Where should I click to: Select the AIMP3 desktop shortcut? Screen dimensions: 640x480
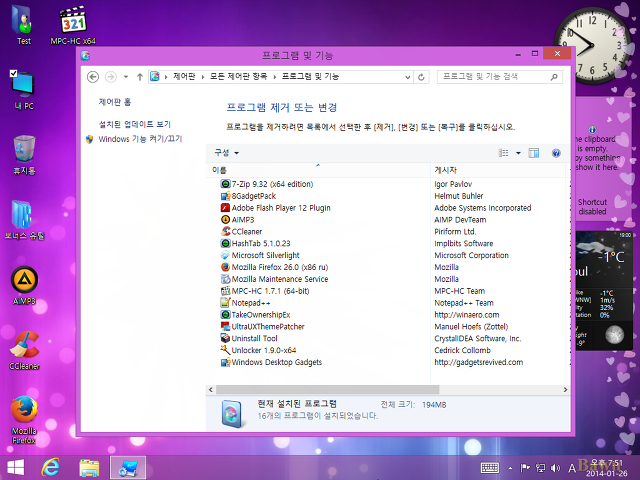24,286
